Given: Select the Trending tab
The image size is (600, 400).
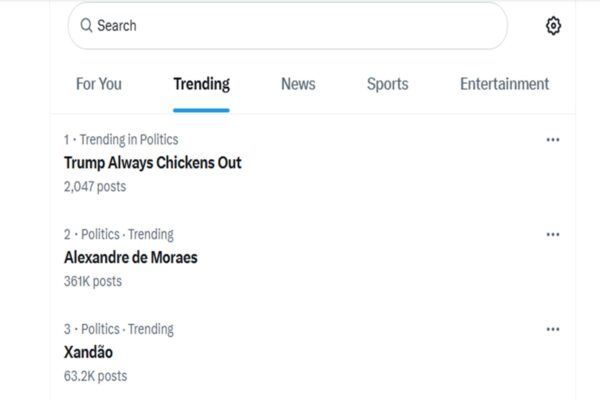Looking at the screenshot, I should point(201,84).
